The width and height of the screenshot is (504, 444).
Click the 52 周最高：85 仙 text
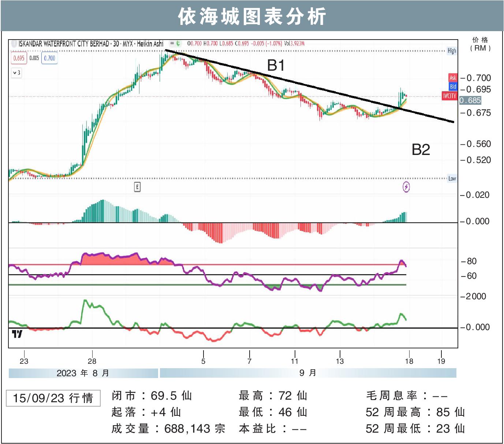point(415,412)
